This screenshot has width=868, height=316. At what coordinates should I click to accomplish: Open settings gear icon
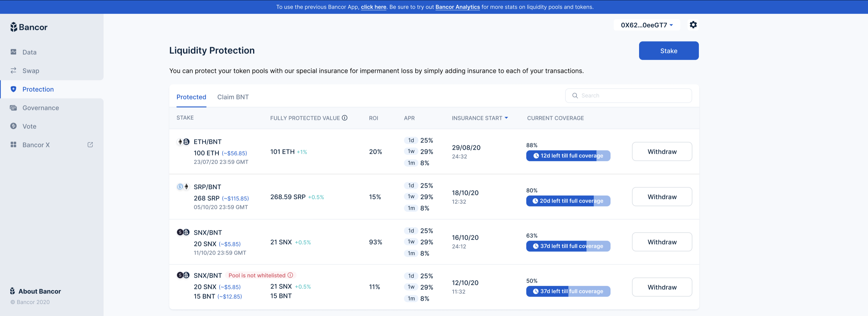click(693, 25)
